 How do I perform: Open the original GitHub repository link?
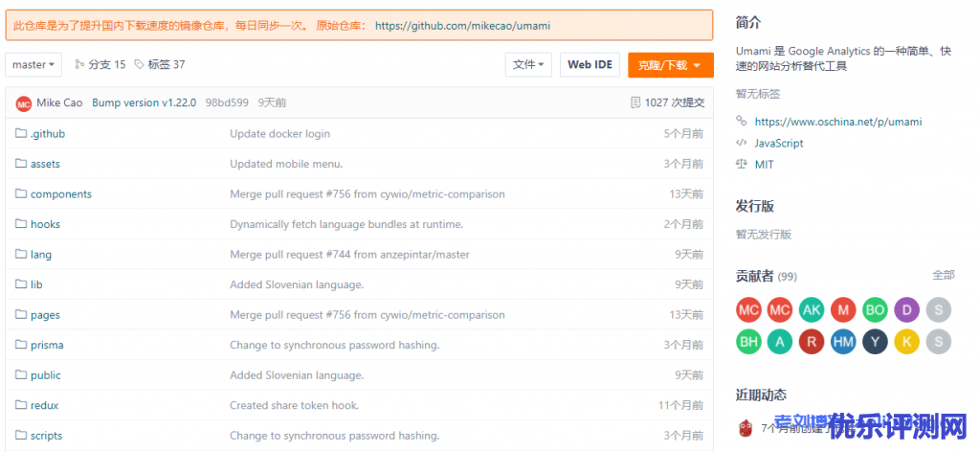point(462,26)
